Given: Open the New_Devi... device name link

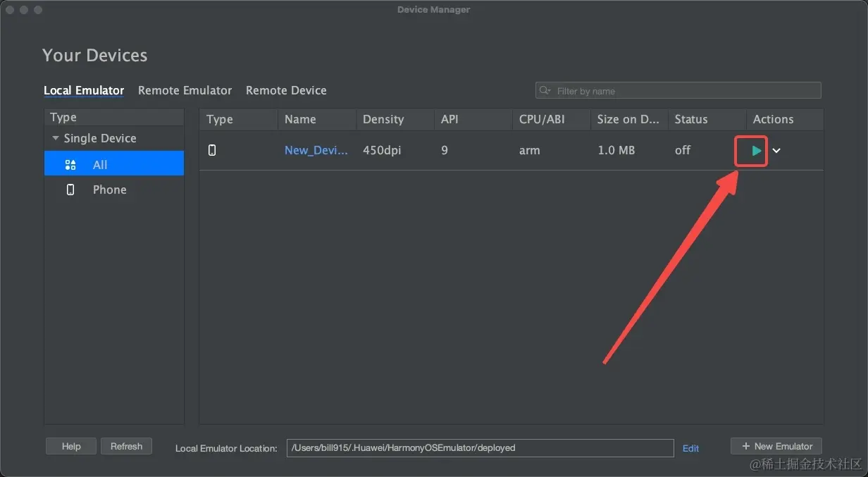Looking at the screenshot, I should pyautogui.click(x=316, y=150).
